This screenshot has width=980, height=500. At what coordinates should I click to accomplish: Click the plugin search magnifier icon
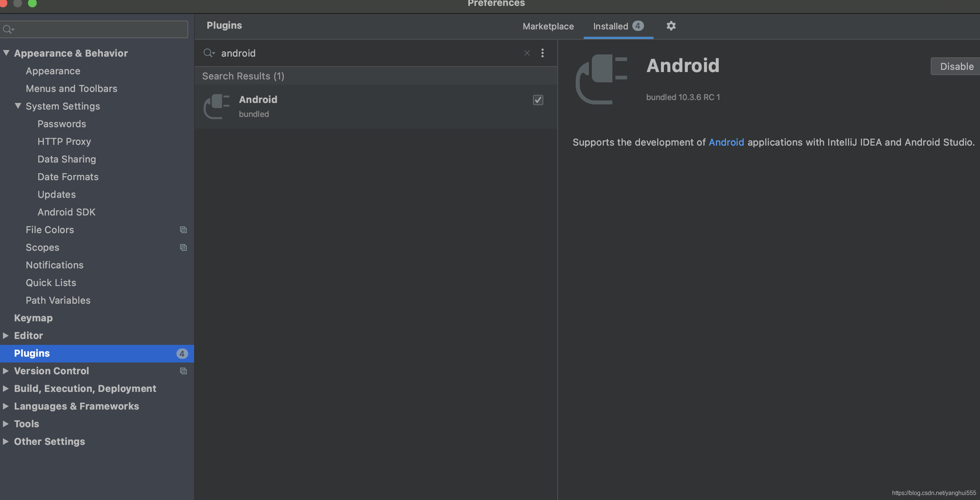pos(209,53)
